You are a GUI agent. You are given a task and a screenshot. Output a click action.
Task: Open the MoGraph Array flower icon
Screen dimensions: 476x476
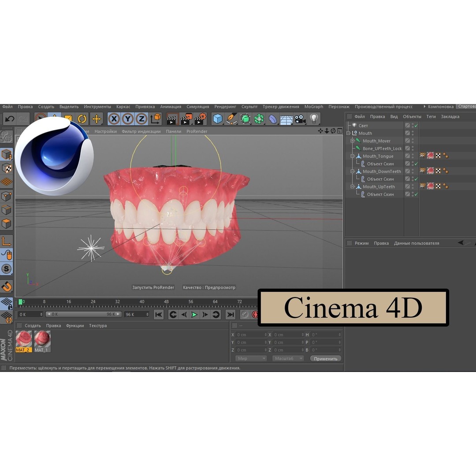tap(259, 119)
